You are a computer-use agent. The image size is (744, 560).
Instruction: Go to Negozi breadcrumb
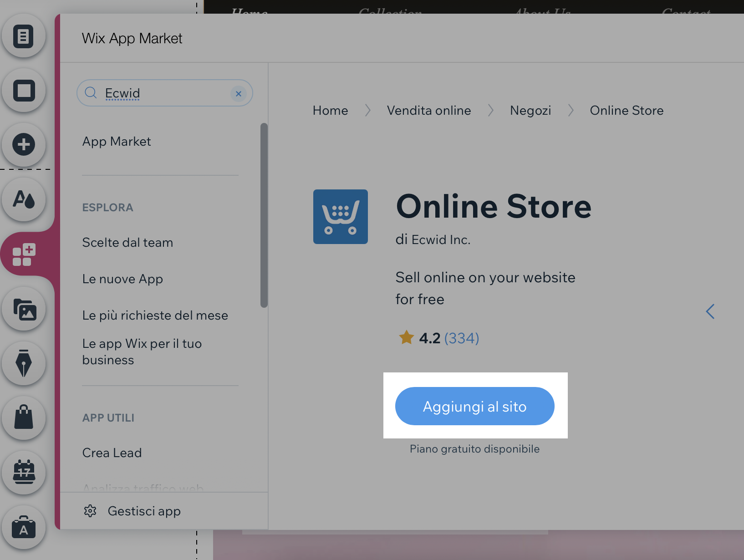(530, 111)
